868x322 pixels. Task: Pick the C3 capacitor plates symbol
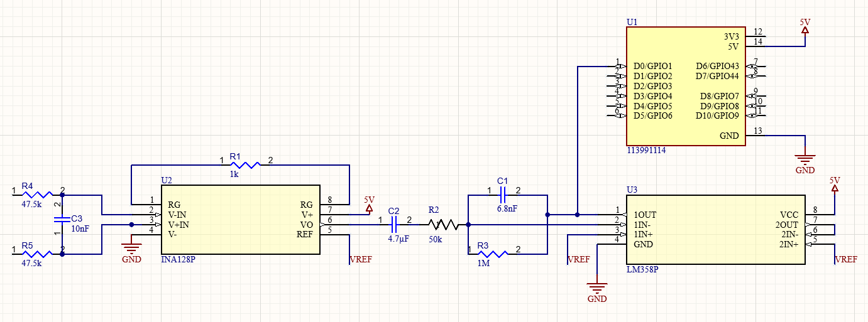[62, 220]
